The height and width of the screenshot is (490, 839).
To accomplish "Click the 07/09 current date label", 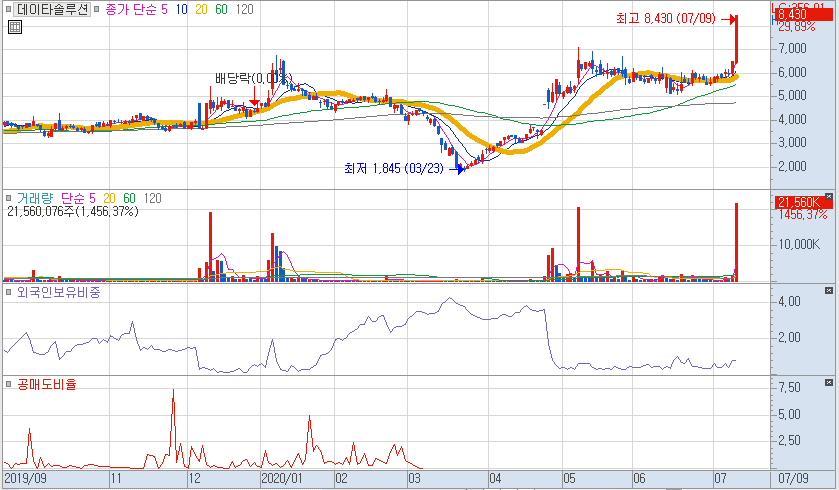I will [x=793, y=478].
